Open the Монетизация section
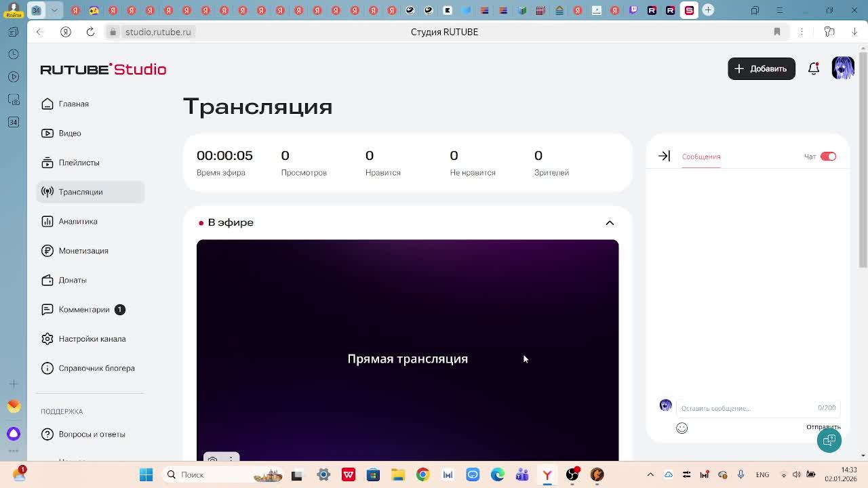 pos(75,251)
